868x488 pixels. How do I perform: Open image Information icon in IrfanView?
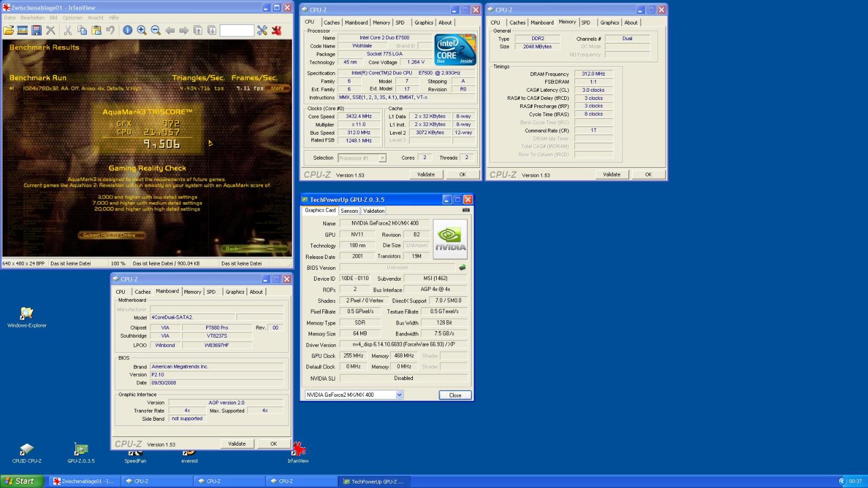(127, 30)
